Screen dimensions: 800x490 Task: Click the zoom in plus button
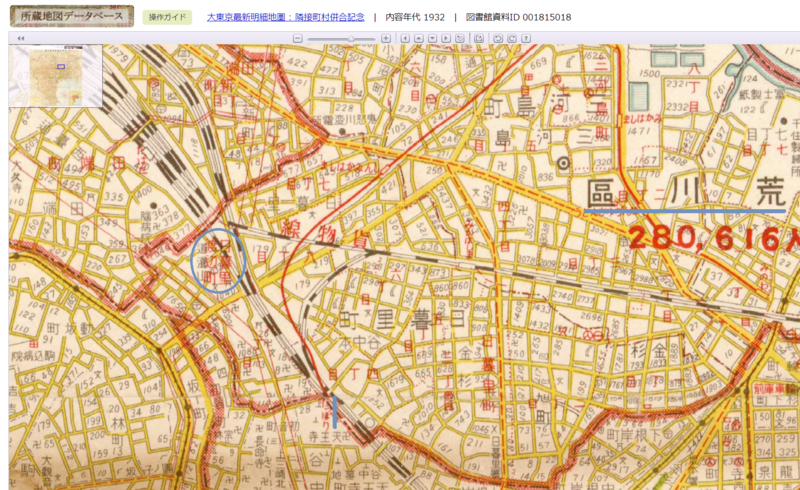(x=386, y=38)
